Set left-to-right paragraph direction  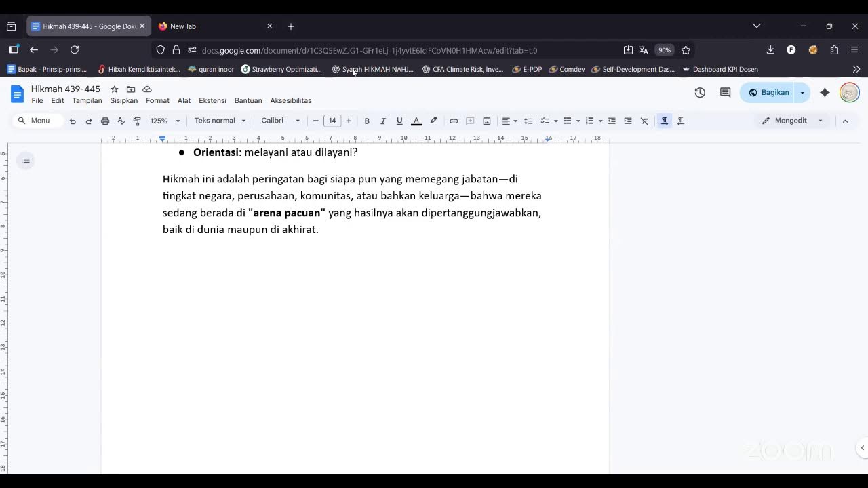tap(665, 121)
